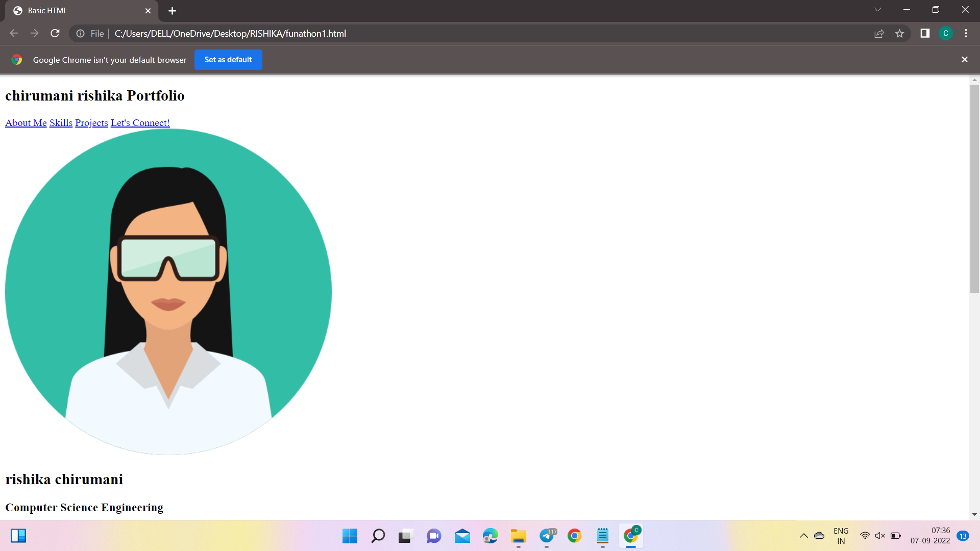Open Telegram from the taskbar
This screenshot has height=551, width=980.
(x=547, y=536)
